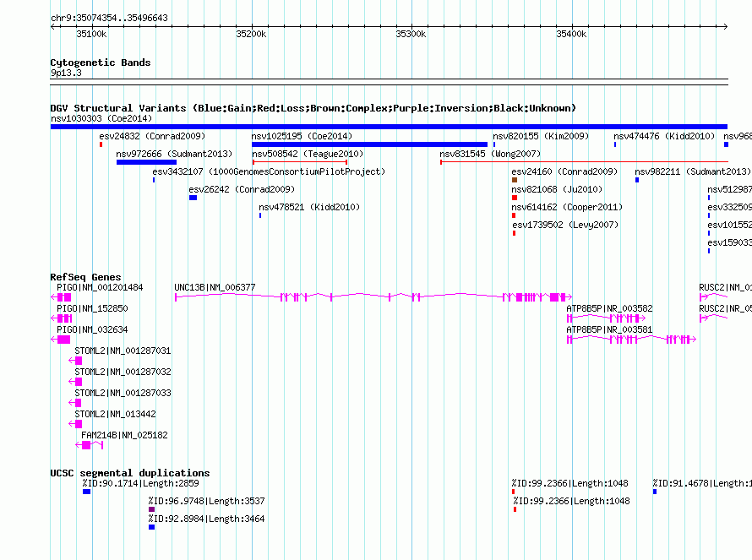The image size is (752, 560).
Task: Click the nsv478521 (Kidd2010) marker
Action: pyautogui.click(x=260, y=215)
